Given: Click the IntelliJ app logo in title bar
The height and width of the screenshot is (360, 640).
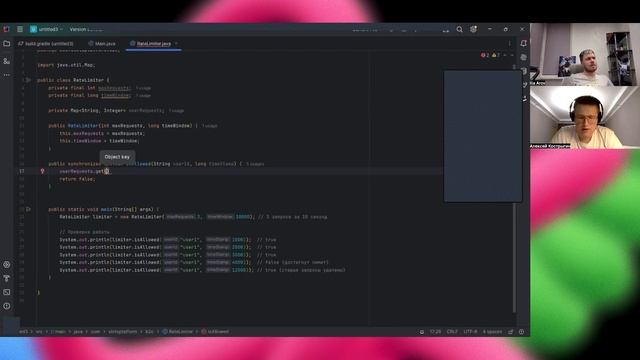Looking at the screenshot, I should [x=6, y=29].
